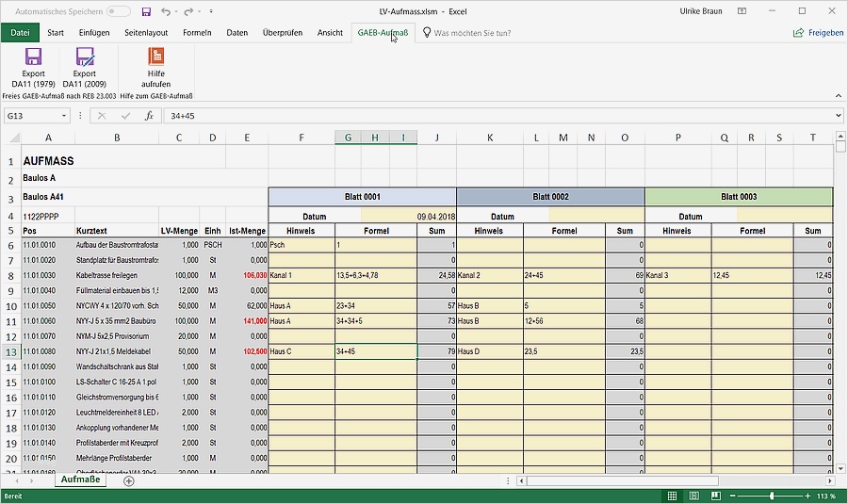The width and height of the screenshot is (848, 504).
Task: Open the Formeln ribbon tab
Action: [197, 32]
